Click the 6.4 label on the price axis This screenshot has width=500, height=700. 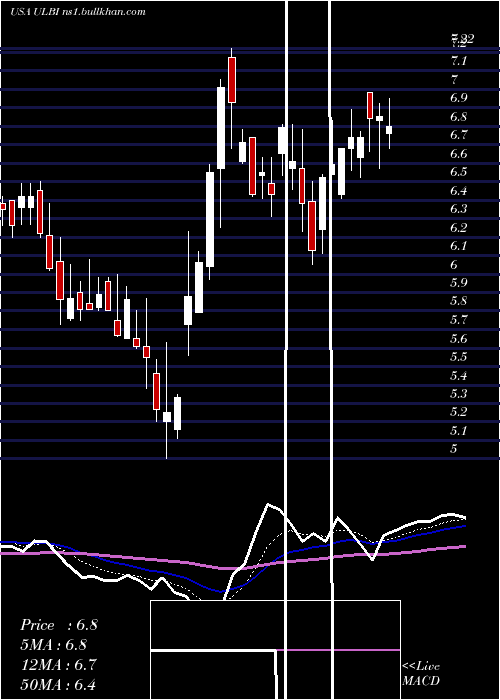coord(459,191)
